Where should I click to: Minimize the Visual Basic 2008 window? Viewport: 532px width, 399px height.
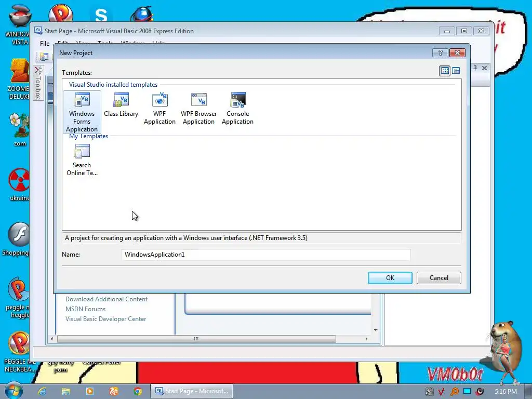pos(447,31)
